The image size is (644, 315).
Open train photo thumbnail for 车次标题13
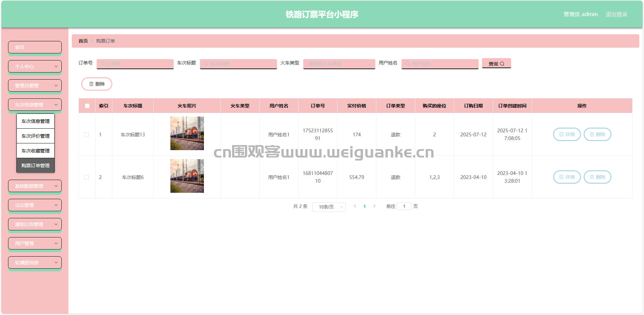click(187, 133)
